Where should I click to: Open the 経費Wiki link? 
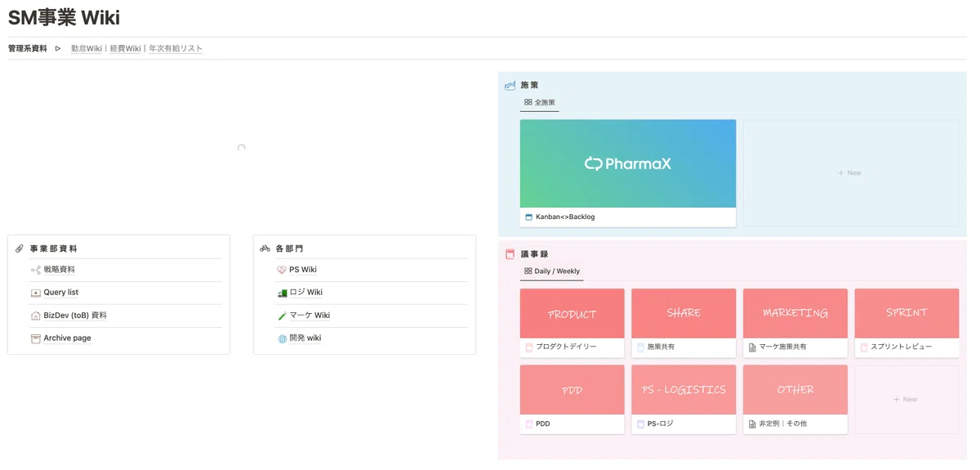coord(126,49)
